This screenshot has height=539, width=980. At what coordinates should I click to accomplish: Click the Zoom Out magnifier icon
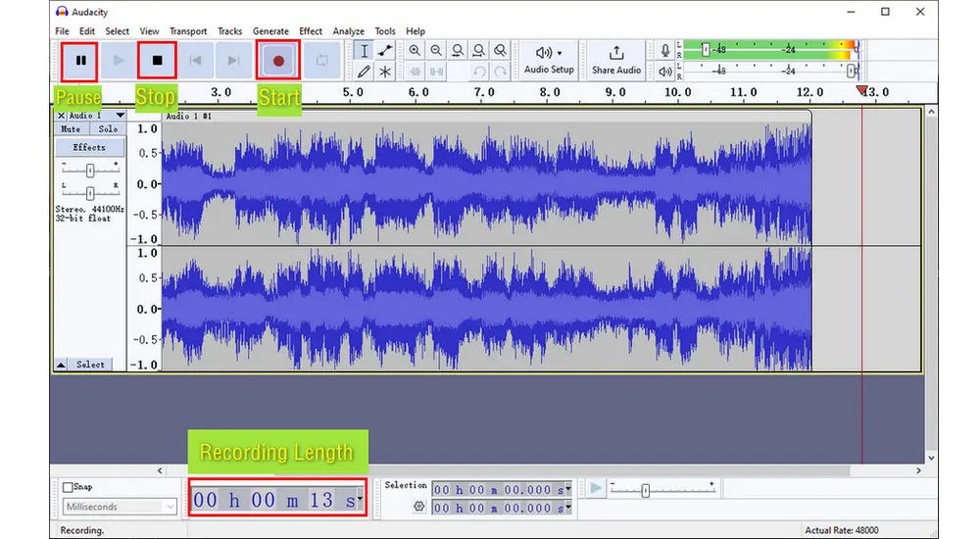[436, 51]
